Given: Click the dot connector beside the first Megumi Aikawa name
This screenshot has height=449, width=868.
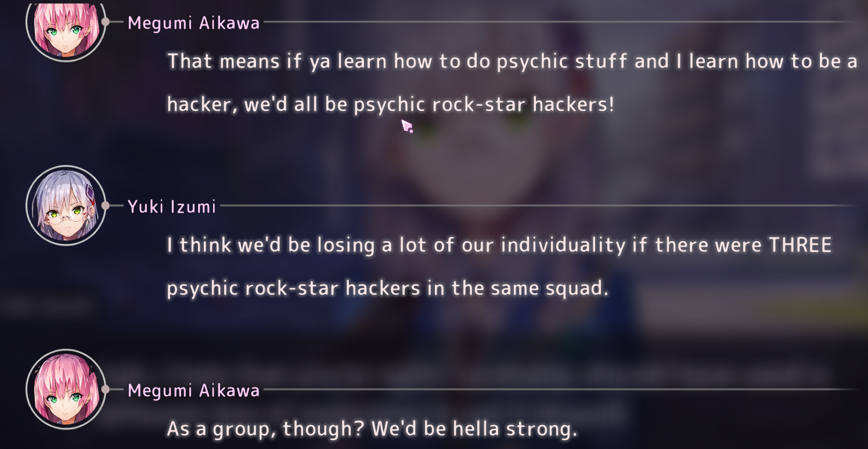Looking at the screenshot, I should tap(106, 22).
